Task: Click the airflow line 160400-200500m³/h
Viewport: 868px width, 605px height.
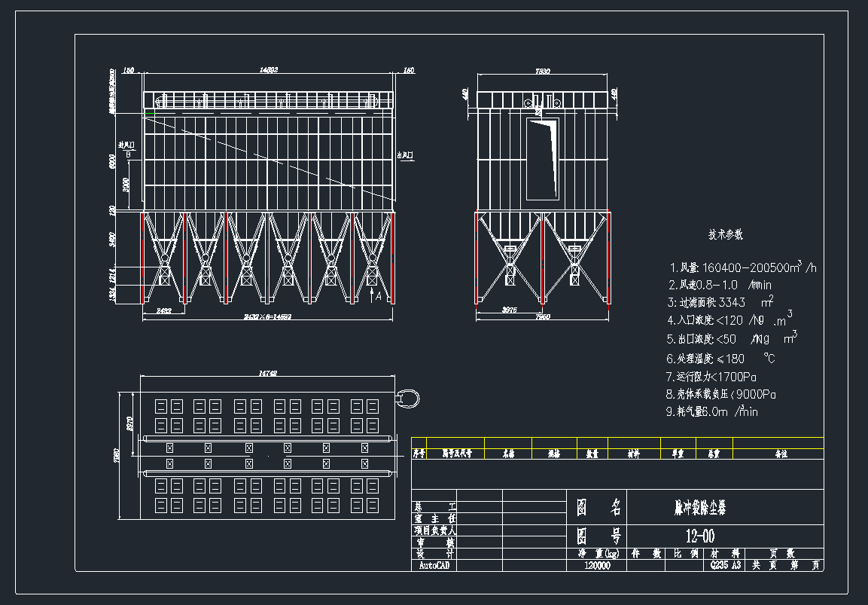Action: coord(743,267)
